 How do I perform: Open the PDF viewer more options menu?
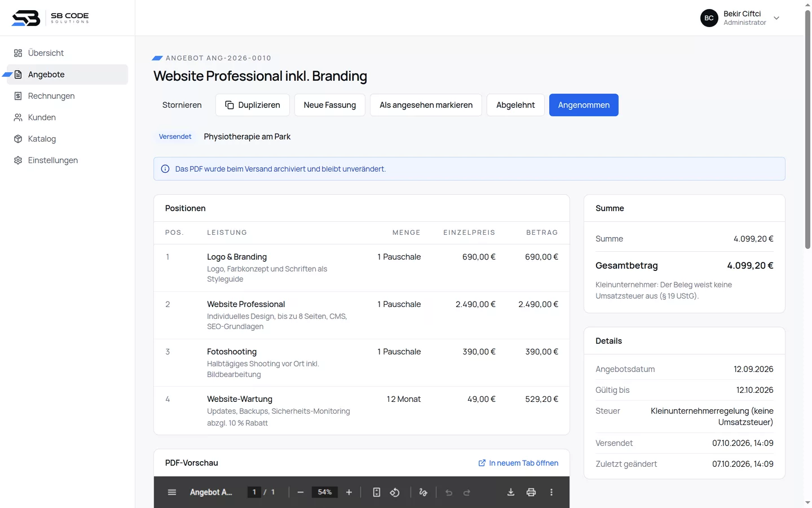click(551, 492)
